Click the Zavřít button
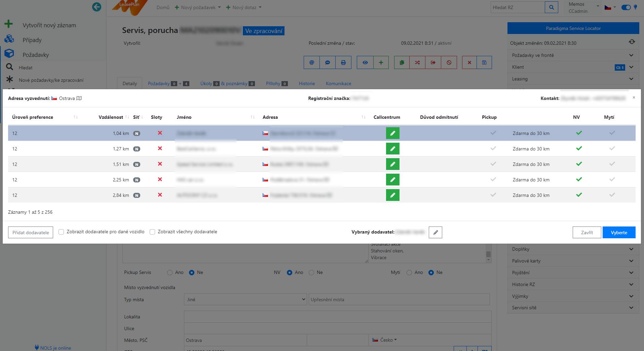 587,232
